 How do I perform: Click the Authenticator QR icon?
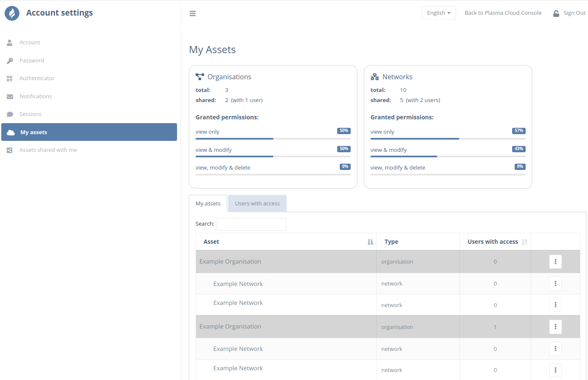click(10, 78)
